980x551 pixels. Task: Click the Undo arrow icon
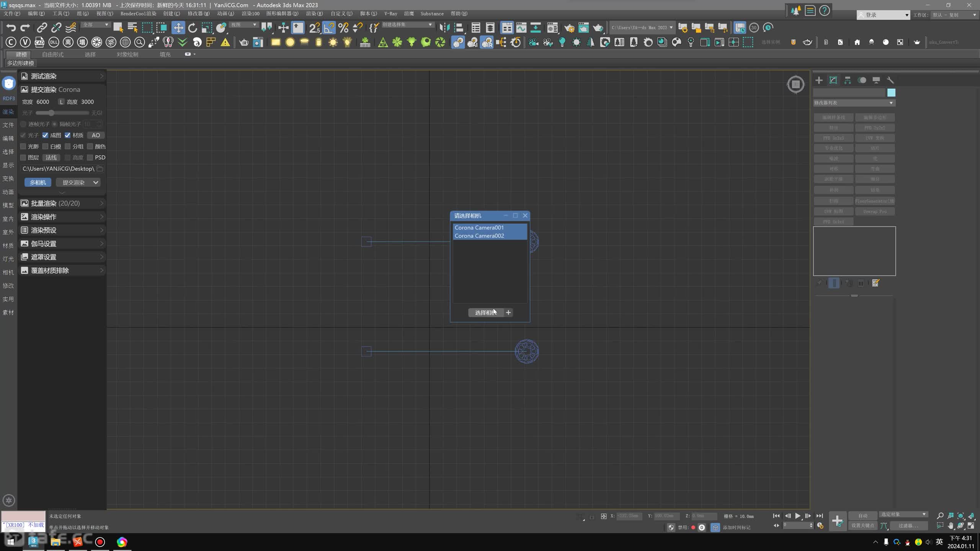[x=11, y=28]
